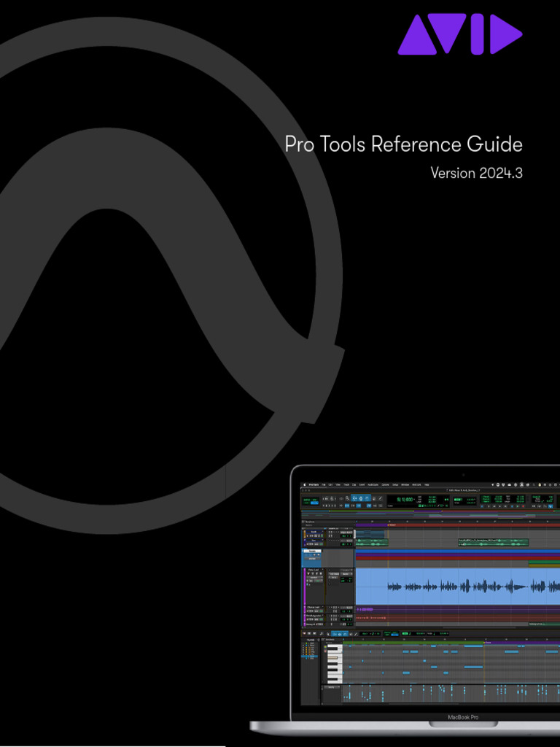Click the Pro Tools Reference Guide title
Viewport: 560px width, 747px height.
click(x=403, y=144)
